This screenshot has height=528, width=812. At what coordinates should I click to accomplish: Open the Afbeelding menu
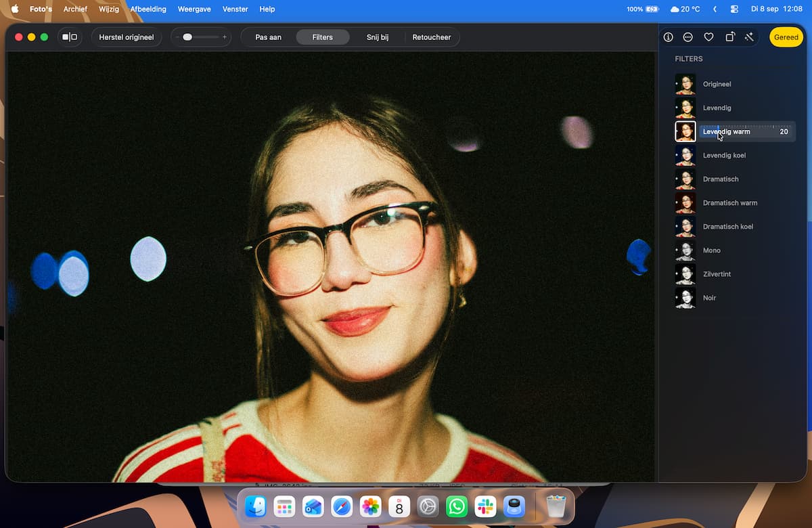pos(148,9)
